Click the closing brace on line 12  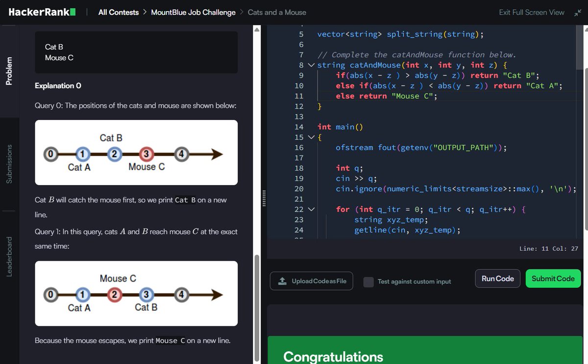coord(319,106)
